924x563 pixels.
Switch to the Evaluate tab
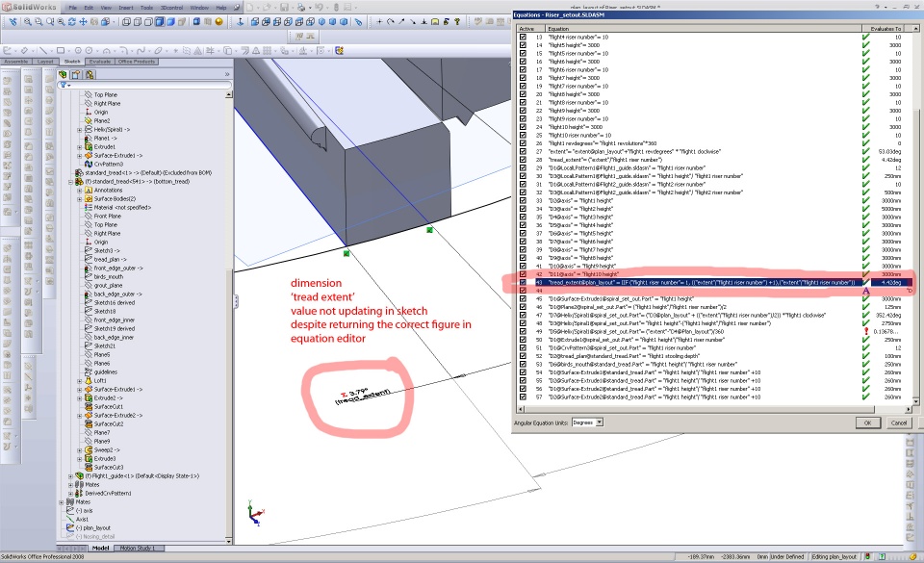point(99,62)
